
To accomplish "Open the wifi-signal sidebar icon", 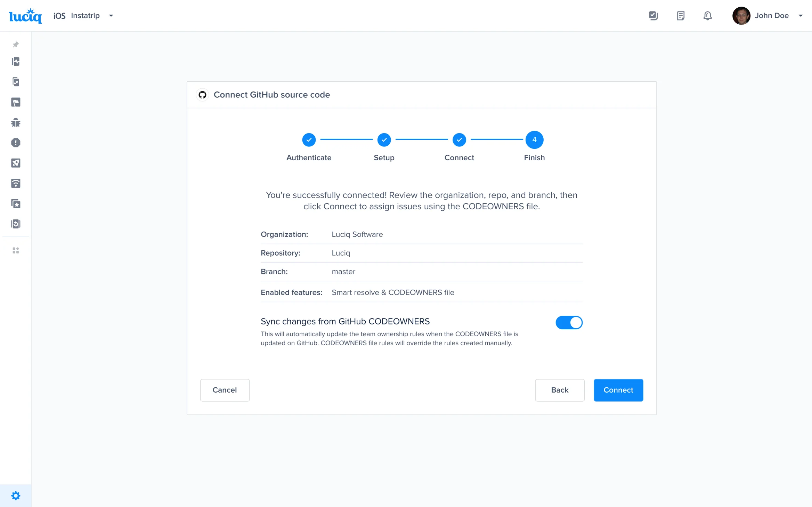I will (x=16, y=183).
